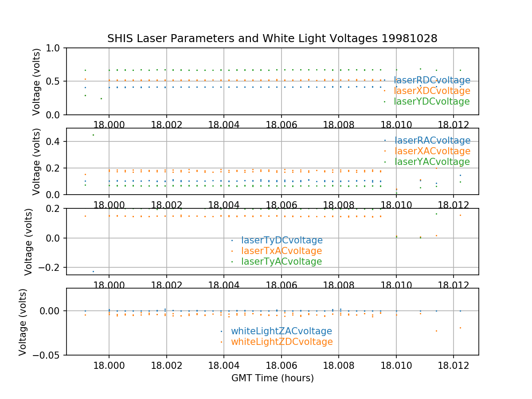
Task: Click the laserRACvoltage legend label
Action: [432, 141]
